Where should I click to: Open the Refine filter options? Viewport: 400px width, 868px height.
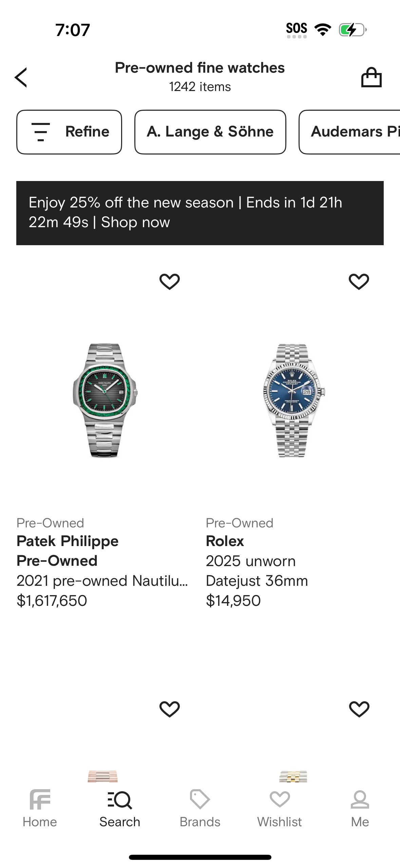pyautogui.click(x=69, y=132)
